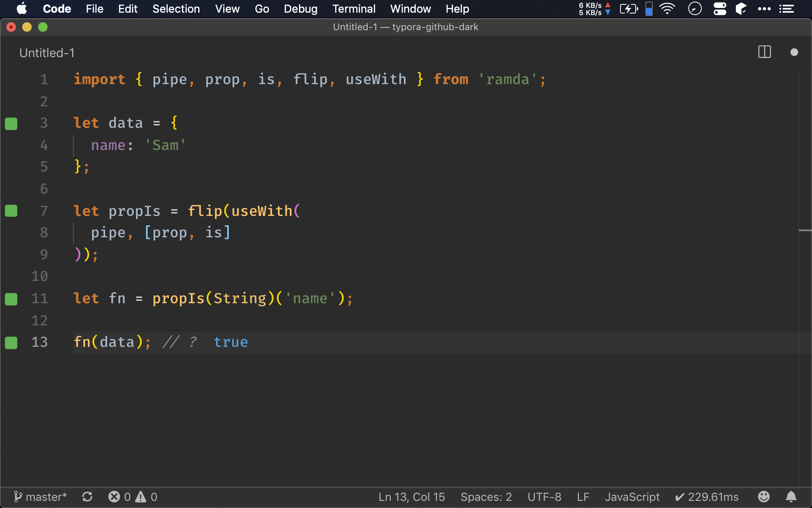812x508 pixels.
Task: Click the 229.61ms Quokka timing status
Action: pos(707,497)
